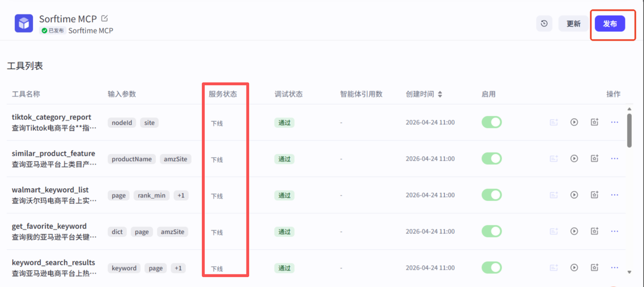This screenshot has width=644, height=287.
Task: Click star-add icon for get_favorite_keyword row
Action: [x=594, y=231]
